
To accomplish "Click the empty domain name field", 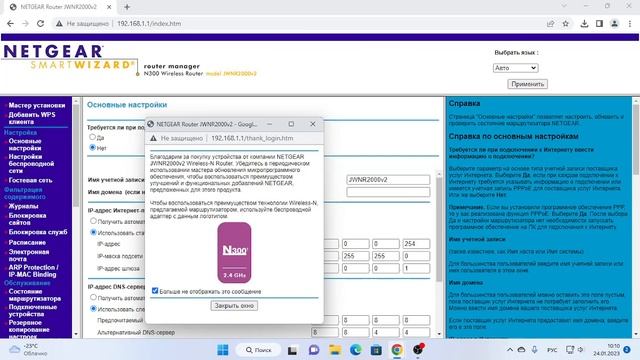I will tap(388, 192).
